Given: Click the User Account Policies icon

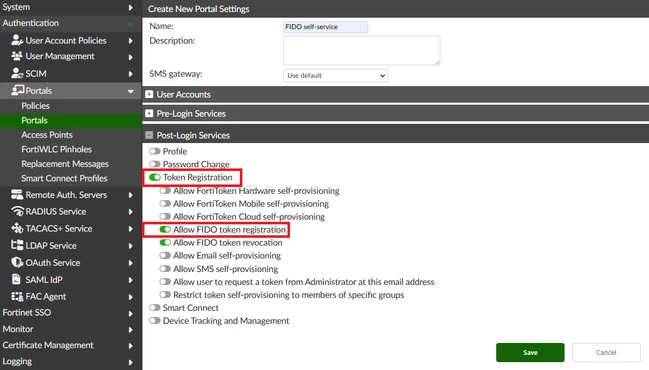Looking at the screenshot, I should [x=17, y=40].
